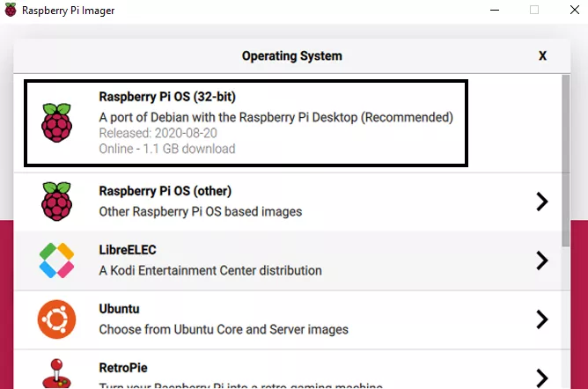Click the Raspberry Pi OS (other) raspberry logo

[56, 202]
